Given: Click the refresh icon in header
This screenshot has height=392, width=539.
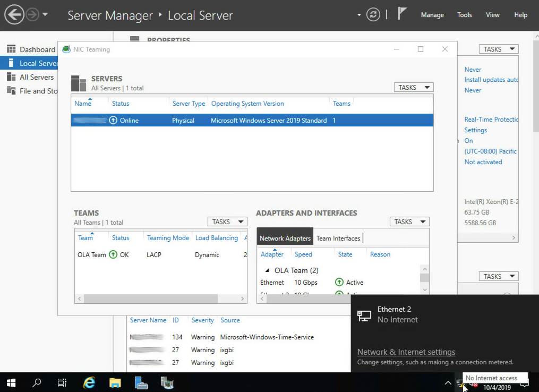Looking at the screenshot, I should [x=373, y=15].
